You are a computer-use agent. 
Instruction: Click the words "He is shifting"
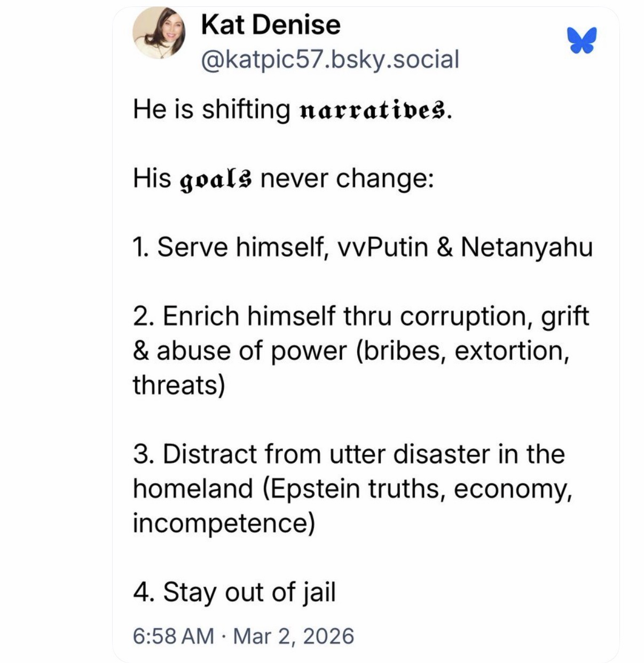[211, 109]
